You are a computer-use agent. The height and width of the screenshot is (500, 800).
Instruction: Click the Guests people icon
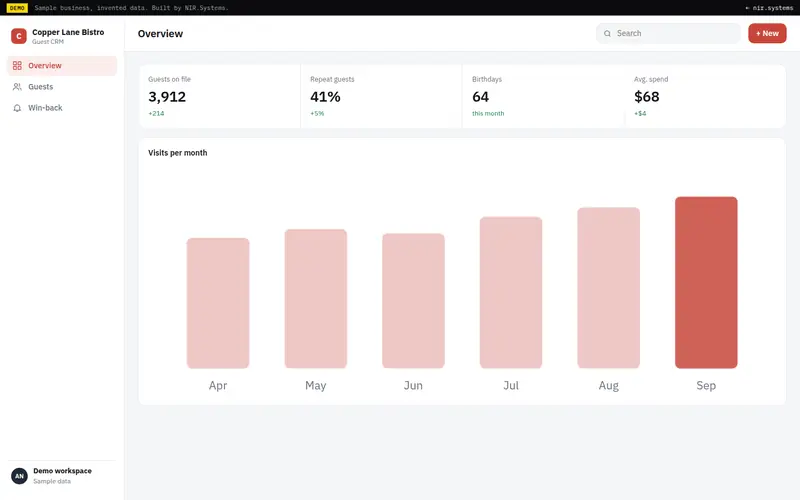coord(17,87)
